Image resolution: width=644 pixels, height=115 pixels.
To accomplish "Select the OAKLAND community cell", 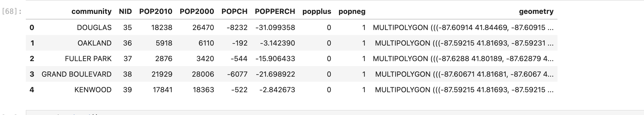I will [x=95, y=43].
